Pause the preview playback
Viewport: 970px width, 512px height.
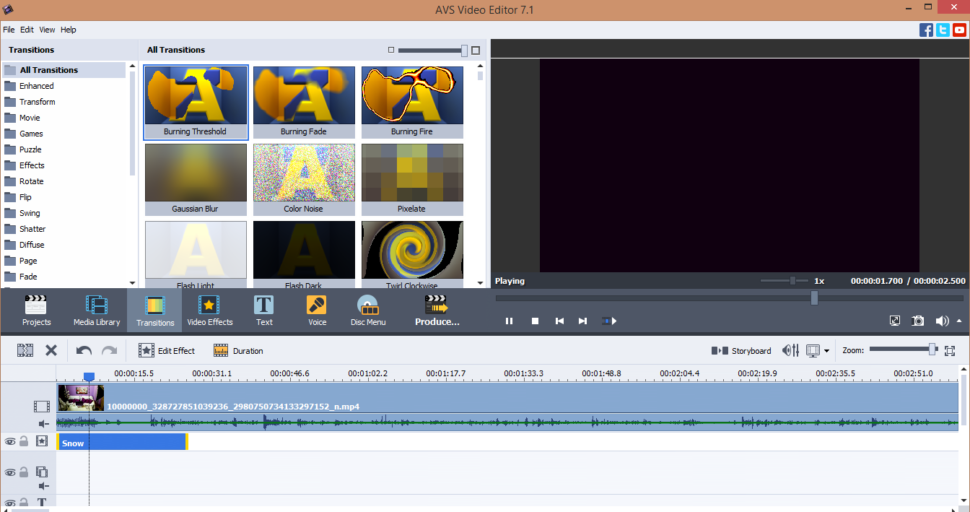coord(509,321)
